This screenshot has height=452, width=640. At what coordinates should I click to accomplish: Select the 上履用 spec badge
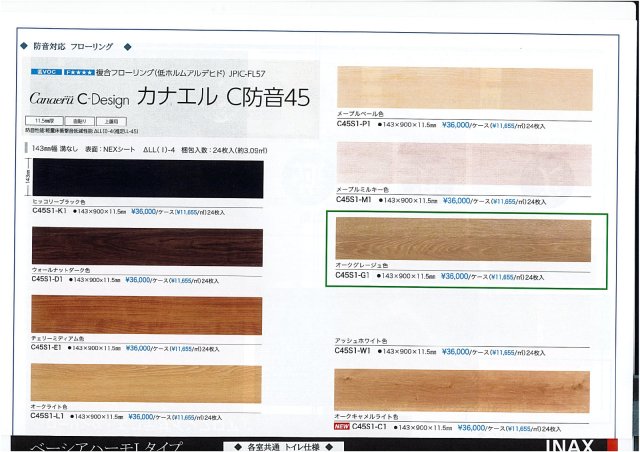point(112,122)
